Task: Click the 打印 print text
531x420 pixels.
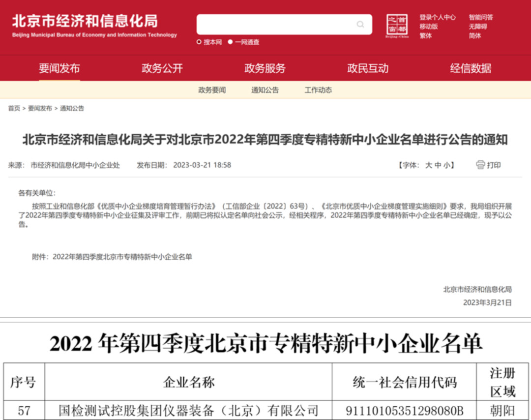Action: [x=494, y=165]
